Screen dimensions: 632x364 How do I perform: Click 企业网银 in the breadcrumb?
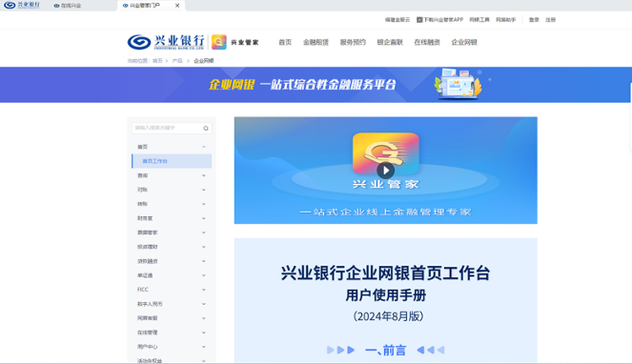204,60
